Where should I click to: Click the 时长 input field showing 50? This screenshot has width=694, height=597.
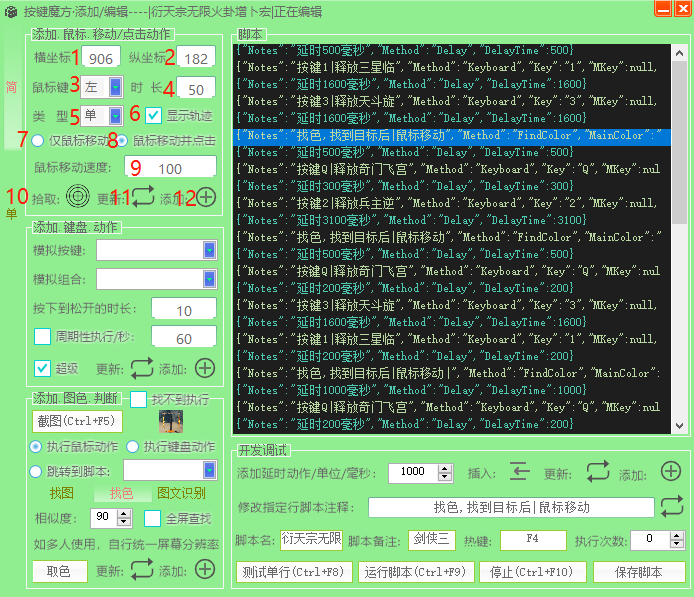(196, 88)
